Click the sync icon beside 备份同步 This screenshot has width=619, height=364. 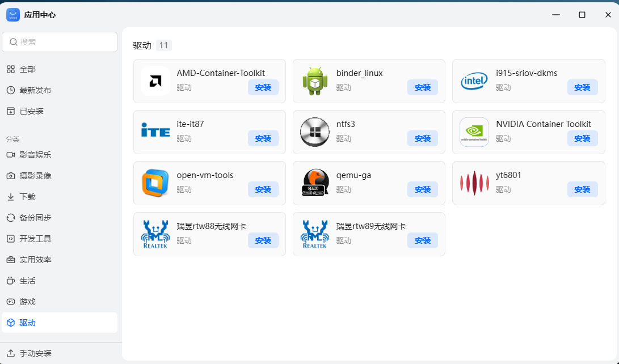[11, 218]
